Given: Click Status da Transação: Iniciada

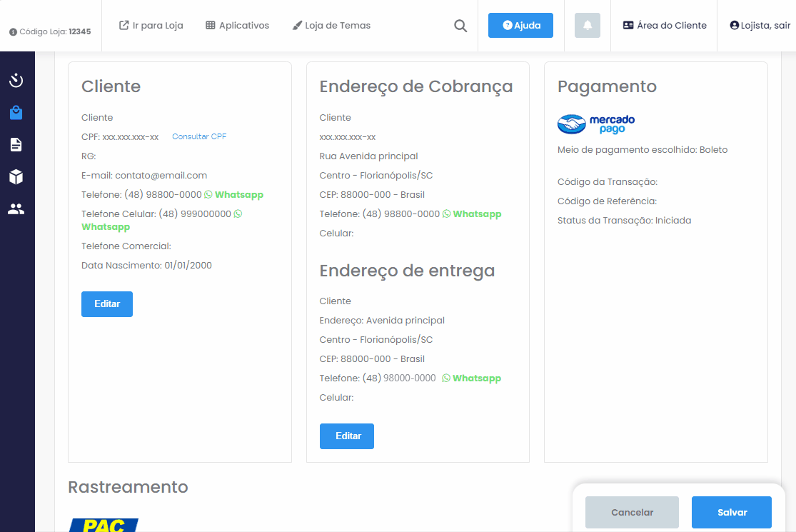Looking at the screenshot, I should [625, 221].
